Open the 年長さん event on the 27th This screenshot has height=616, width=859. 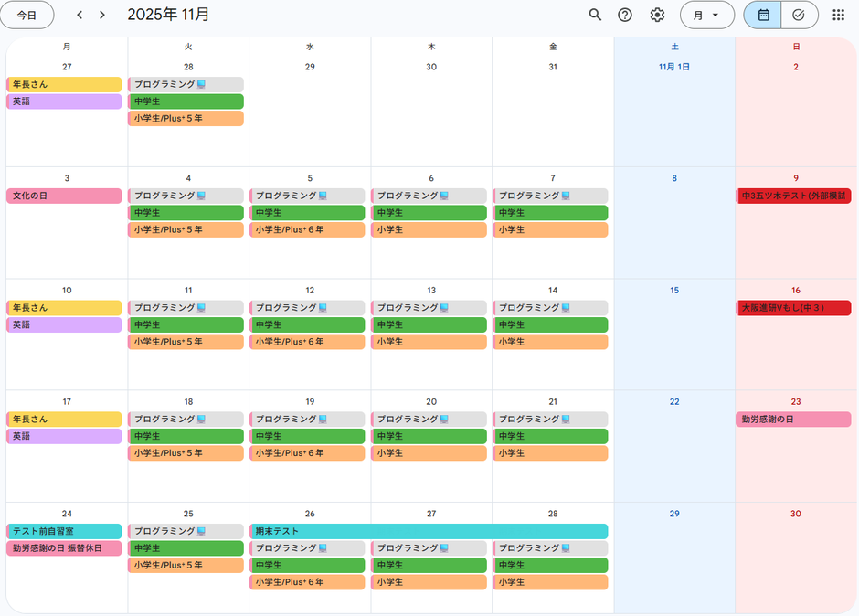tap(64, 84)
